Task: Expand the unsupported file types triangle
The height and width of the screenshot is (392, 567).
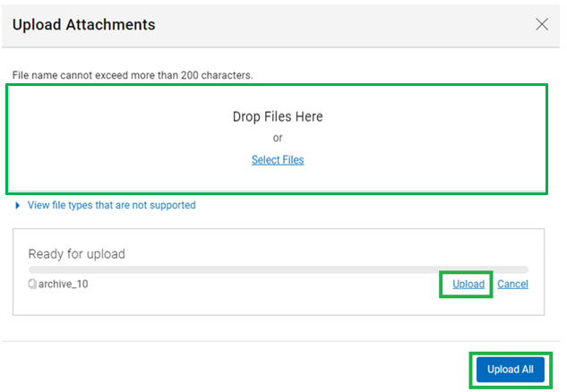Action: coord(17,206)
